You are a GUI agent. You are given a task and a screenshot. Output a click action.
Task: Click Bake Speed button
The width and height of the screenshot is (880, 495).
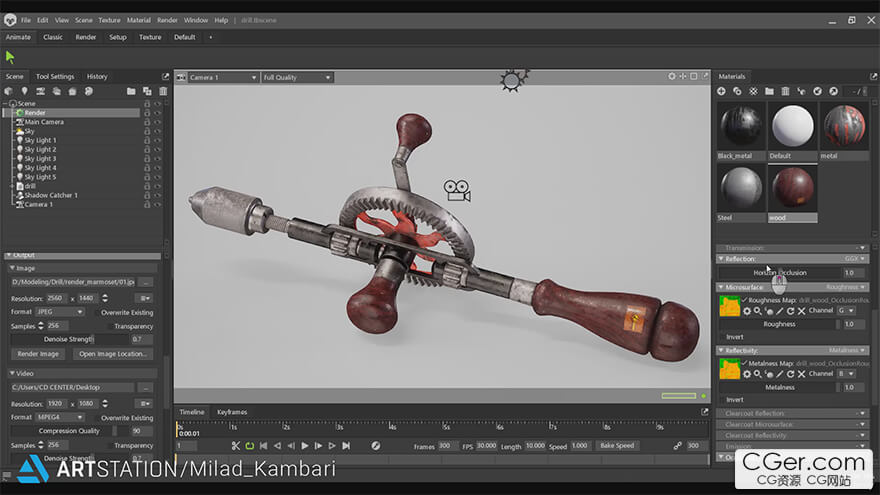click(x=617, y=446)
